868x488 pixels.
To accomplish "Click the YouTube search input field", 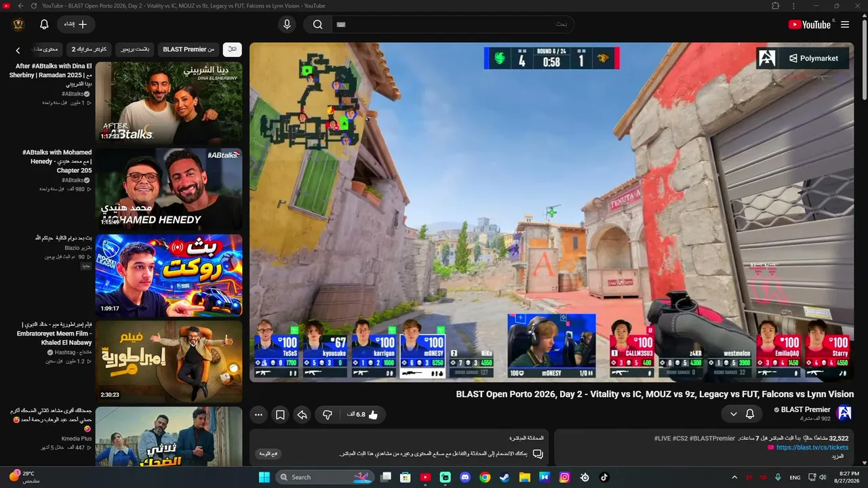I will click(x=453, y=24).
